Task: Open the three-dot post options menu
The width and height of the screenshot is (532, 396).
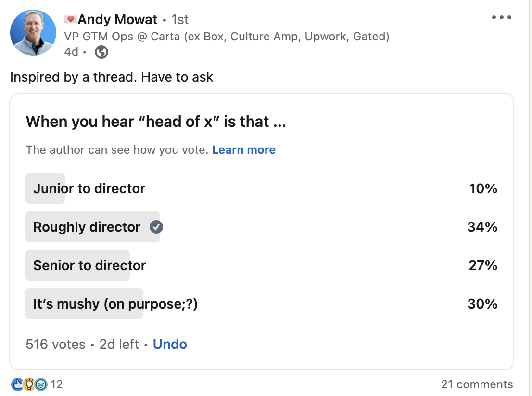Action: tap(501, 18)
